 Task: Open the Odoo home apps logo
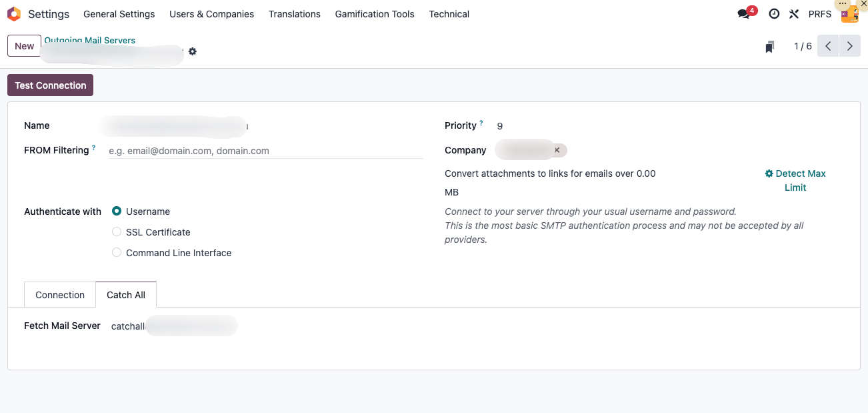pos(13,14)
